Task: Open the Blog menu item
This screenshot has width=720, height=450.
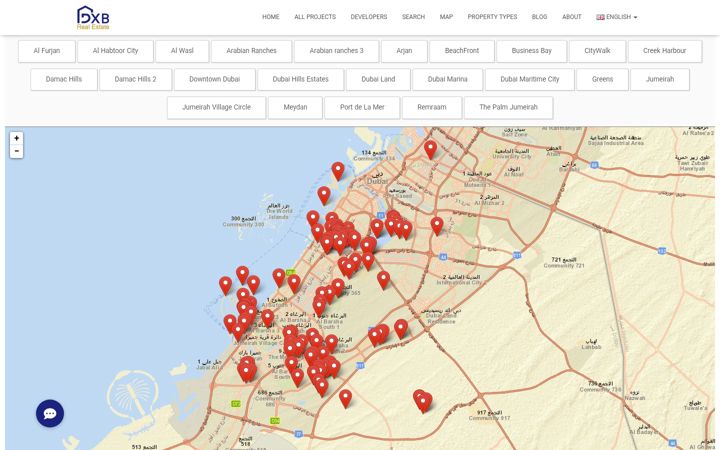Action: pyautogui.click(x=540, y=17)
